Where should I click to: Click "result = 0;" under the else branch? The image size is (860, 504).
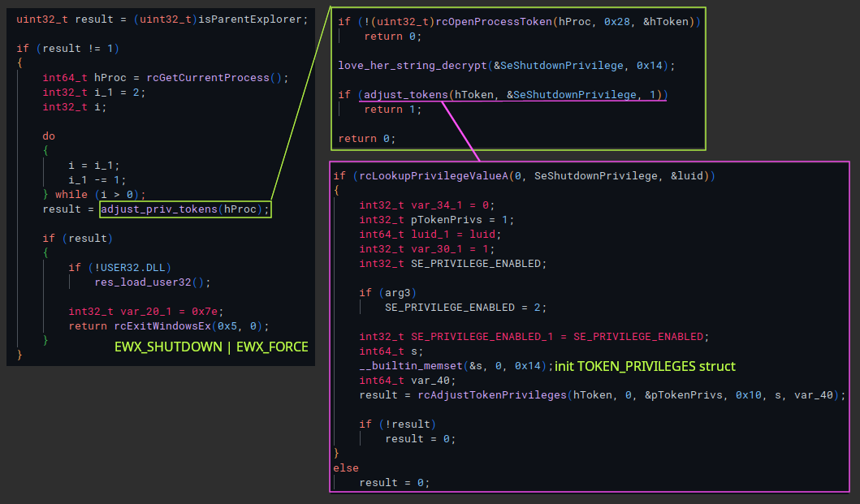(x=395, y=483)
